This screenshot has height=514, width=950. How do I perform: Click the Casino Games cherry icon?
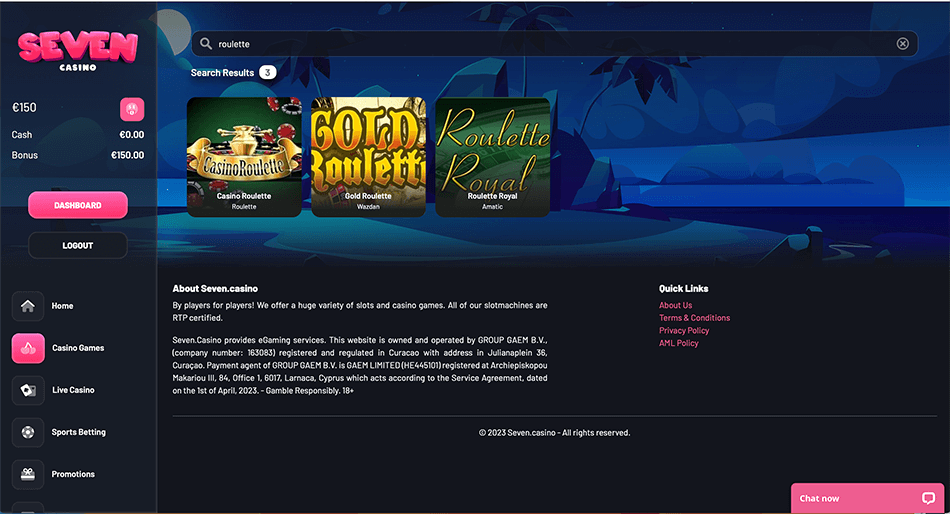[x=28, y=348]
